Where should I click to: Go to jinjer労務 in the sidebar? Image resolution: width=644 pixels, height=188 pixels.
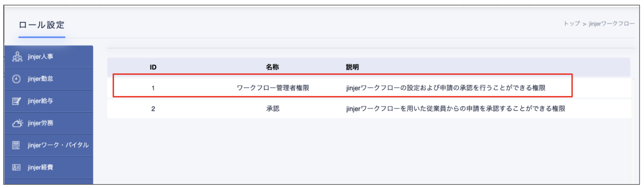pyautogui.click(x=40, y=123)
